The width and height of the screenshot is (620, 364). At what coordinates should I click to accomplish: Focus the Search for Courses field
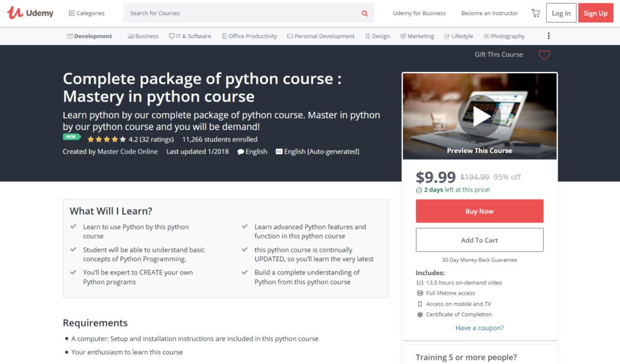tap(242, 13)
